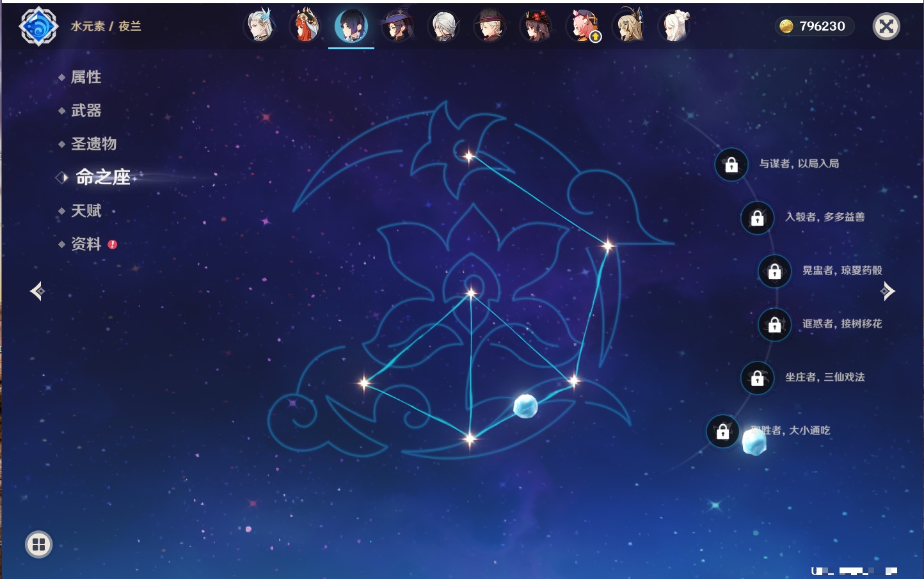
Task: Go to the 圣遗物 section
Action: 93,144
